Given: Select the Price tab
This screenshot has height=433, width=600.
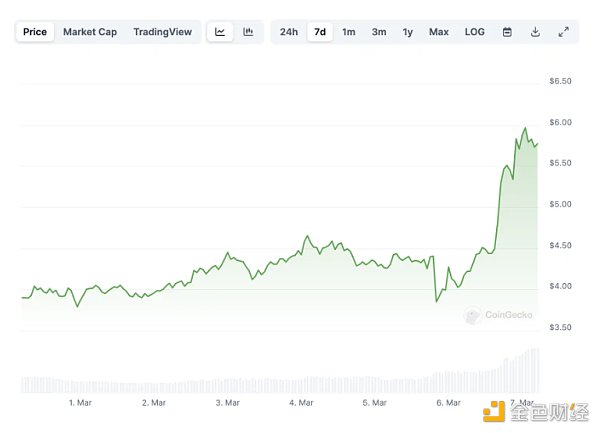Looking at the screenshot, I should click(x=35, y=32).
